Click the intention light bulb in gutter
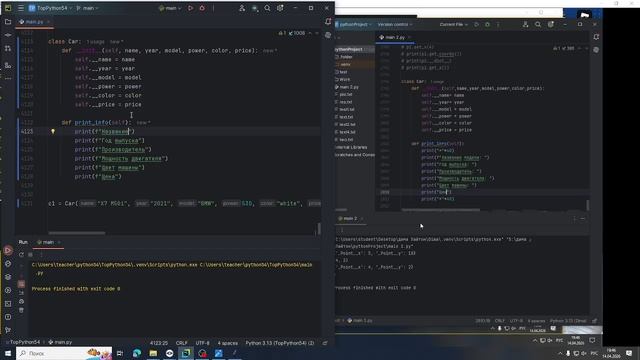Image resolution: width=640 pixels, height=360 pixels. 53,131
